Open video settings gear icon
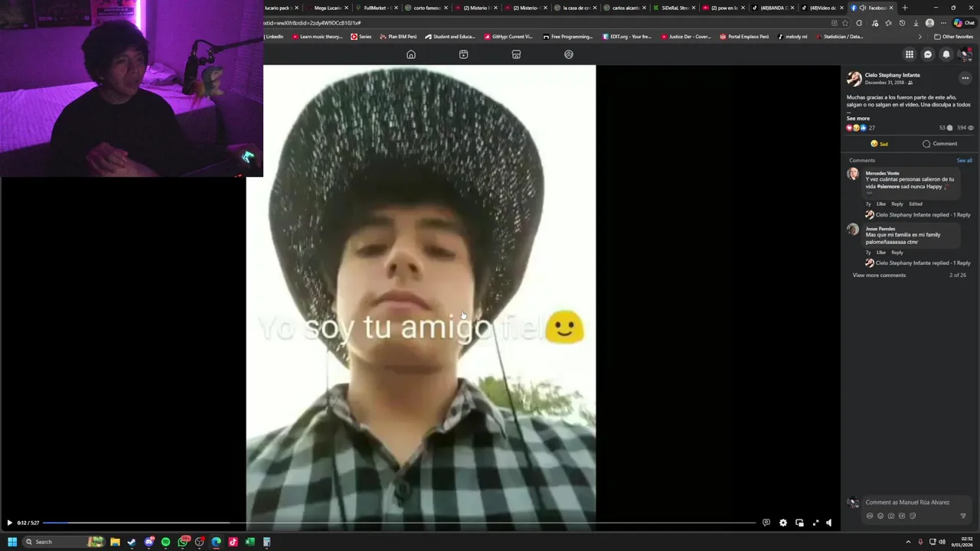 (x=782, y=523)
